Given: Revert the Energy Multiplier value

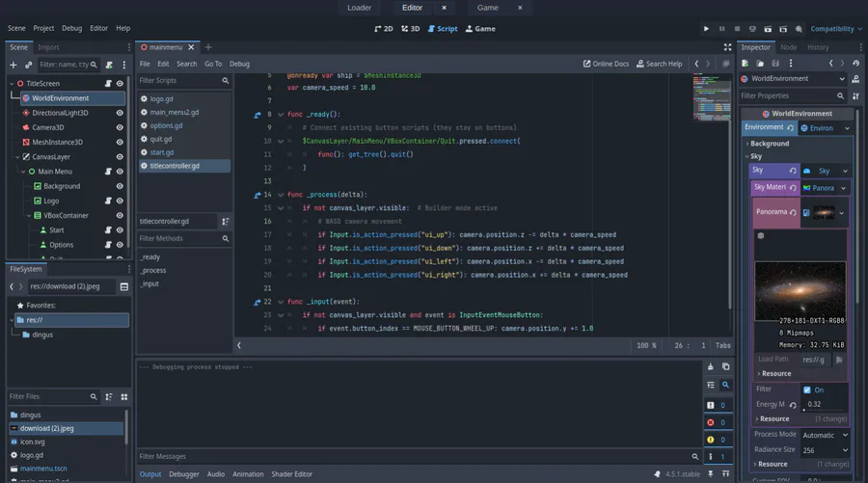Looking at the screenshot, I should pyautogui.click(x=793, y=405).
